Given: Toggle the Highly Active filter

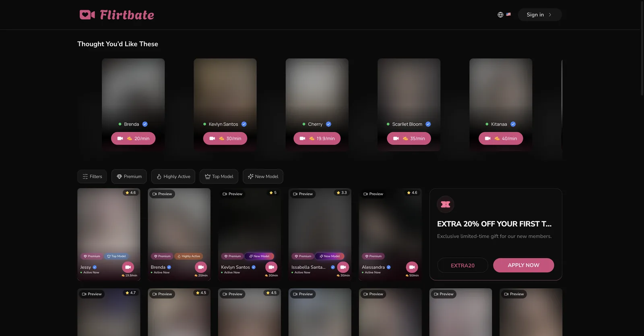Looking at the screenshot, I should (x=173, y=176).
